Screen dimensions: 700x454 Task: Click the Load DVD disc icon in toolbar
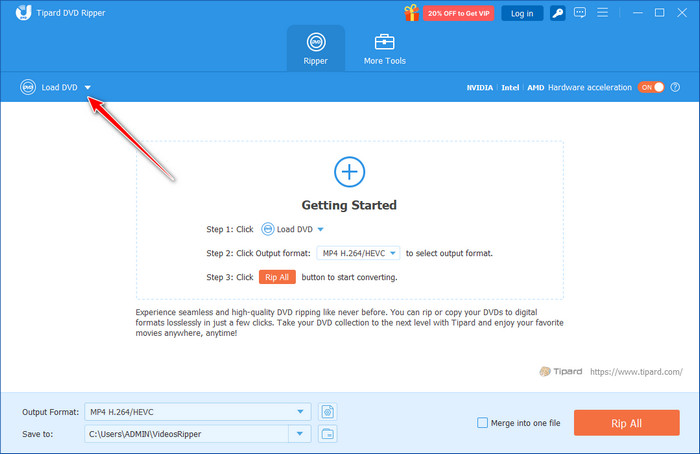(27, 87)
